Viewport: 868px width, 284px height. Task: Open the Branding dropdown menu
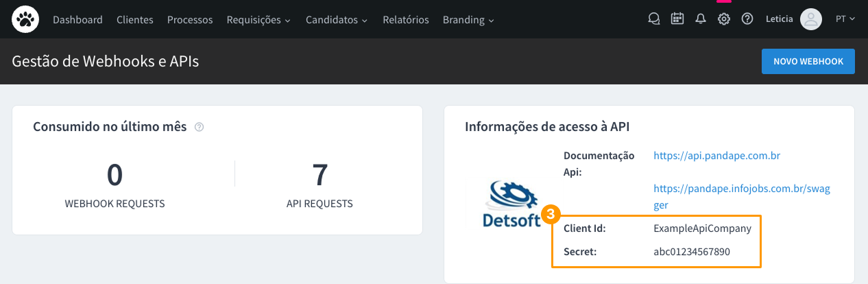tap(468, 20)
